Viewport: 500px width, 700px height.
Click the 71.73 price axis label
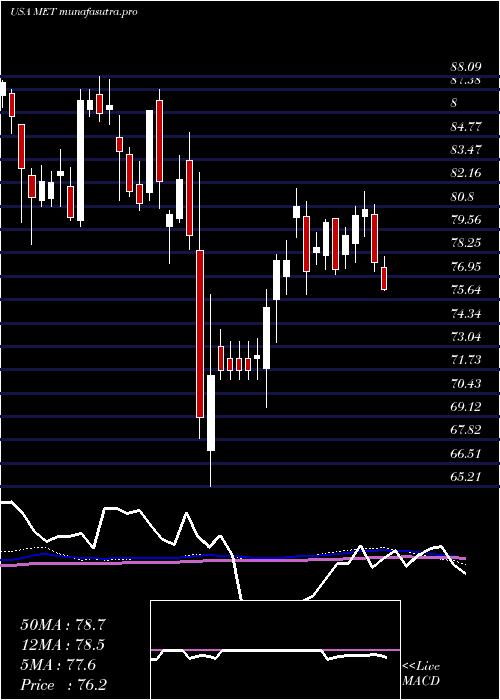pyautogui.click(x=466, y=360)
